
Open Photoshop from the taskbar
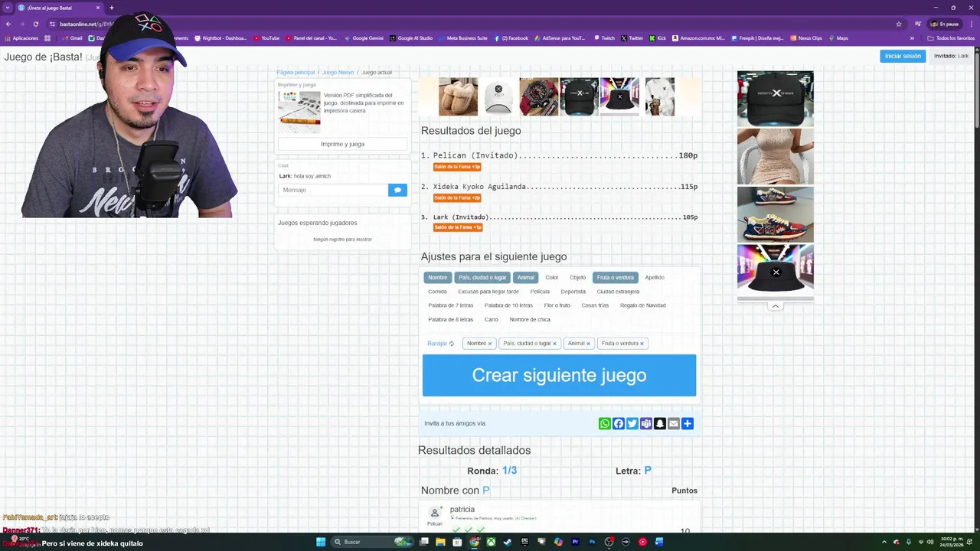pos(592,542)
